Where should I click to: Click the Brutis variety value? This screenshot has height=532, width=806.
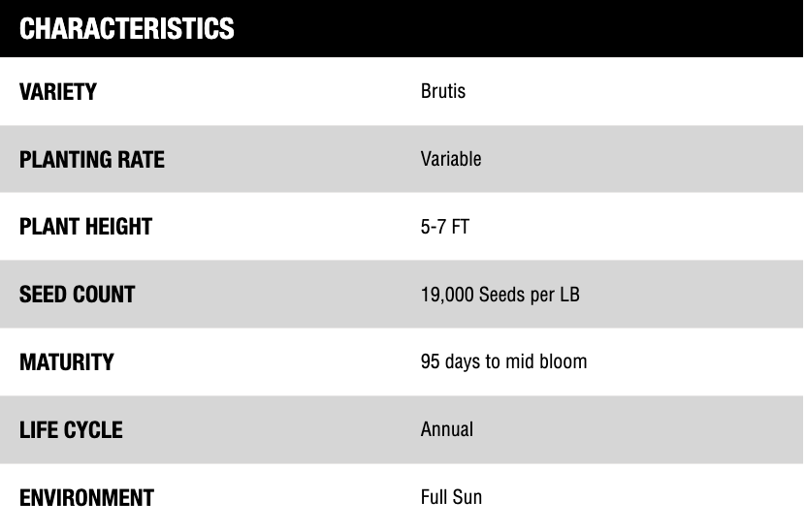click(443, 91)
